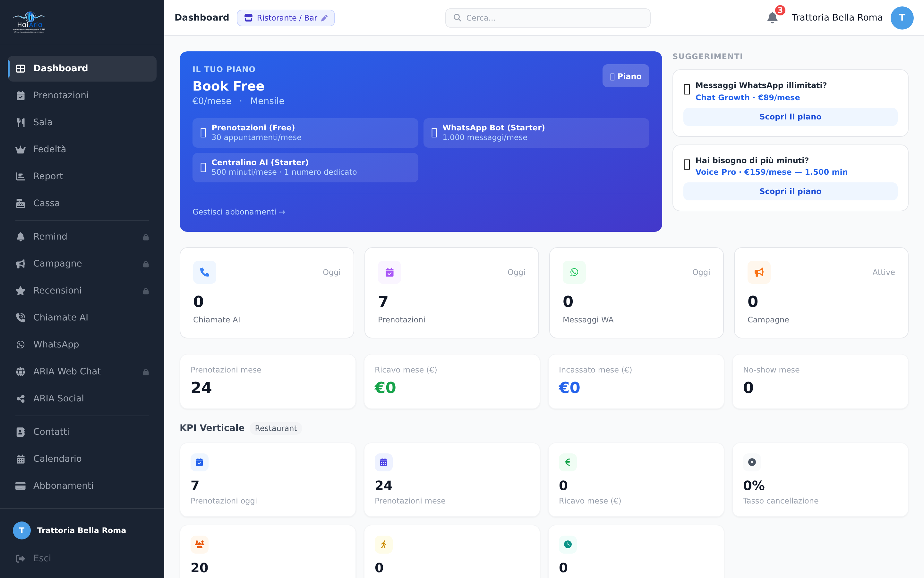Click the HaiAria logo

[x=30, y=22]
